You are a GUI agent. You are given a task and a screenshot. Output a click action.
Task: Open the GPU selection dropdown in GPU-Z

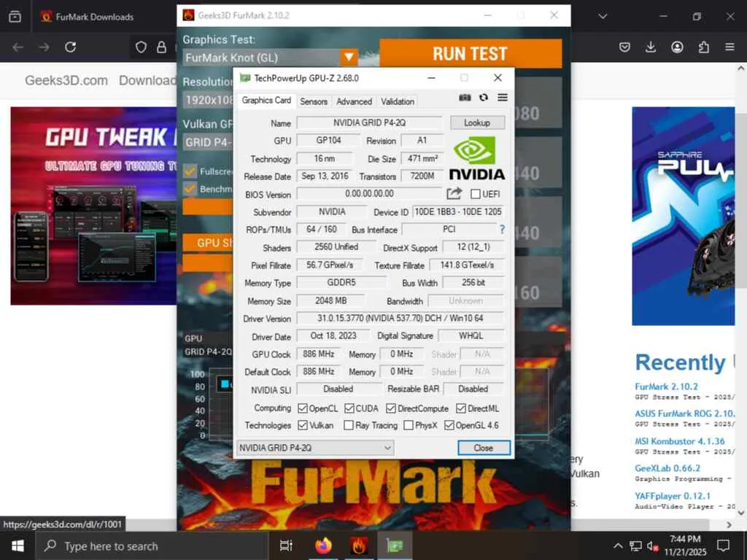[315, 448]
